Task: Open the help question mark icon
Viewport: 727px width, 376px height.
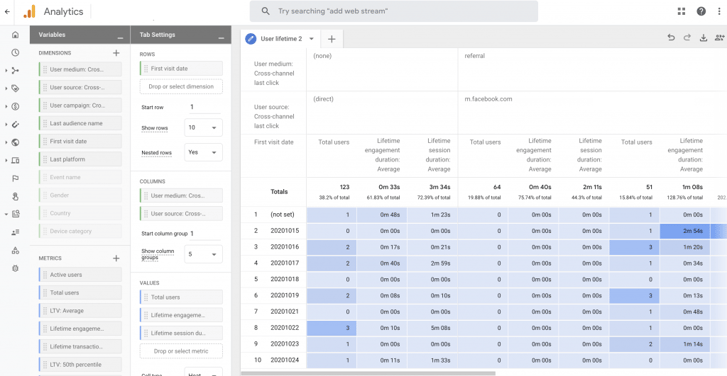Action: [x=701, y=12]
